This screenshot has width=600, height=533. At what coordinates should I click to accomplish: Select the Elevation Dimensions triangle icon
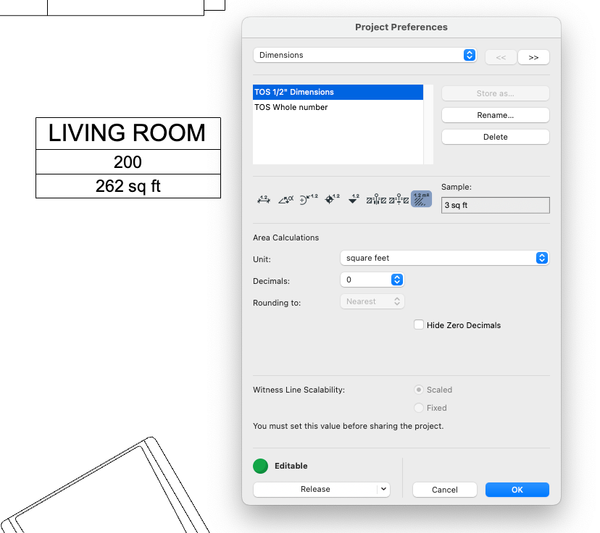(354, 199)
